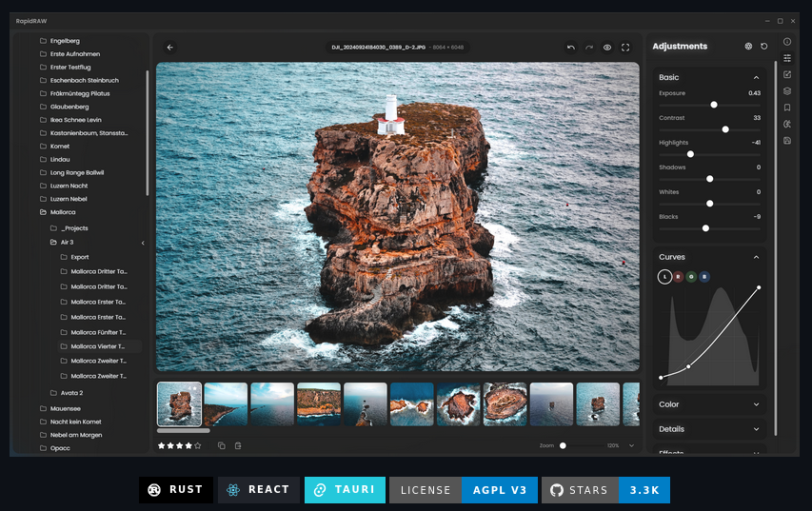Open the info panel icon in the sidebar

787,42
